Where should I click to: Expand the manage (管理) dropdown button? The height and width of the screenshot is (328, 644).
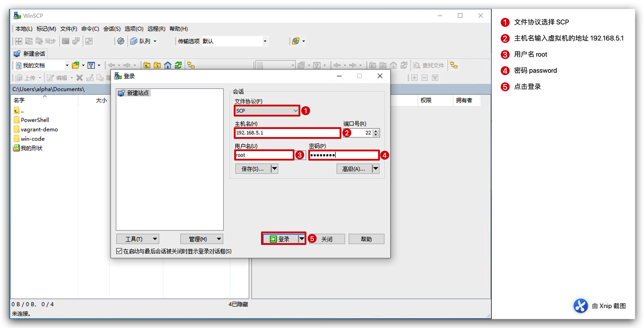[x=202, y=239]
